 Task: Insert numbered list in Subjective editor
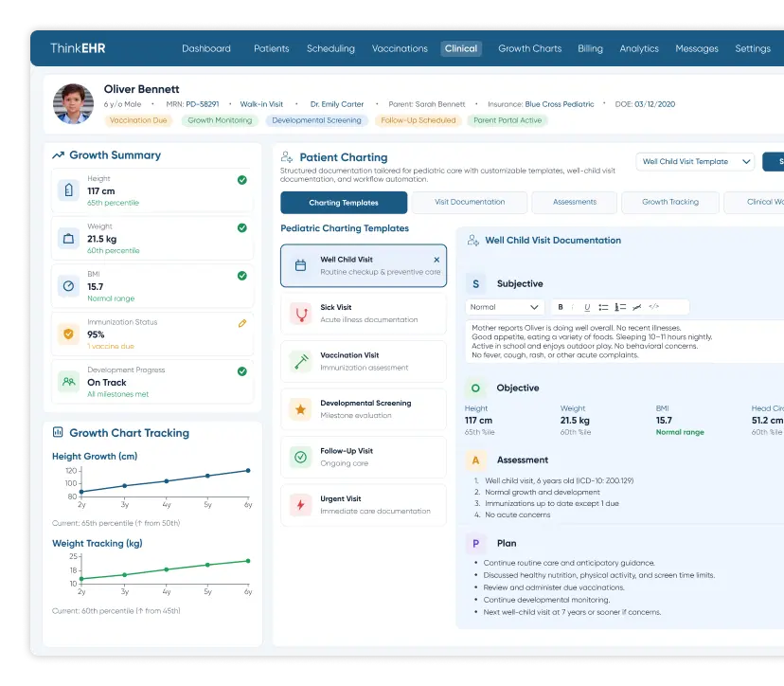[620, 307]
